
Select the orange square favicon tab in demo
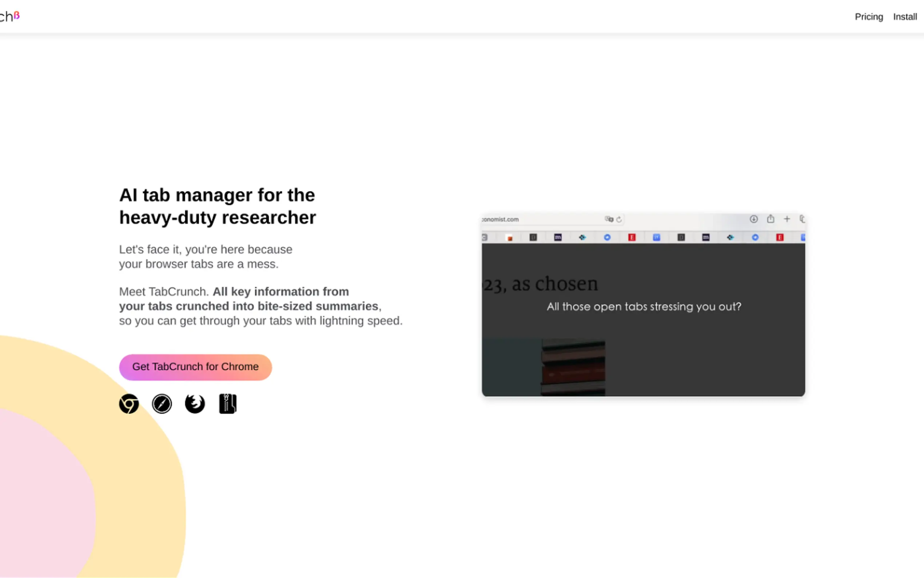[509, 238]
